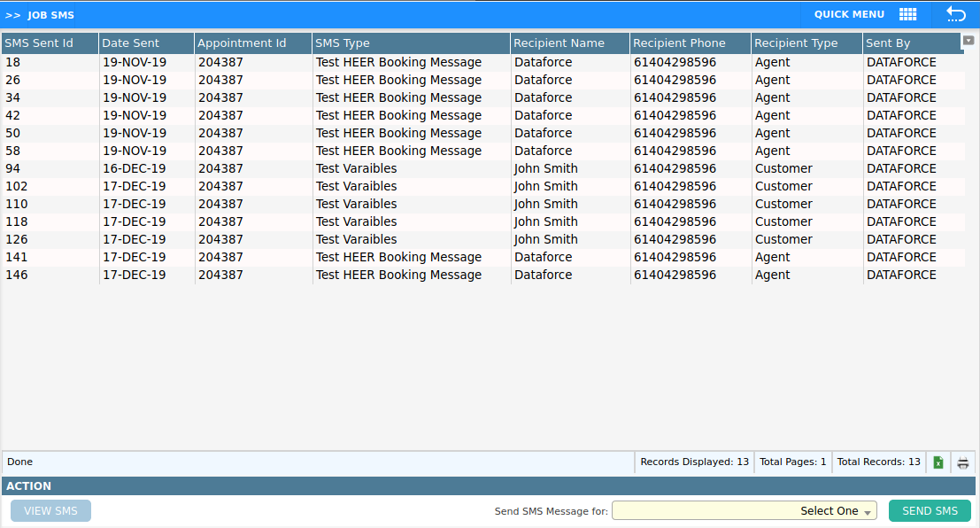Click the back arrow icon

pyautogui.click(x=955, y=14)
